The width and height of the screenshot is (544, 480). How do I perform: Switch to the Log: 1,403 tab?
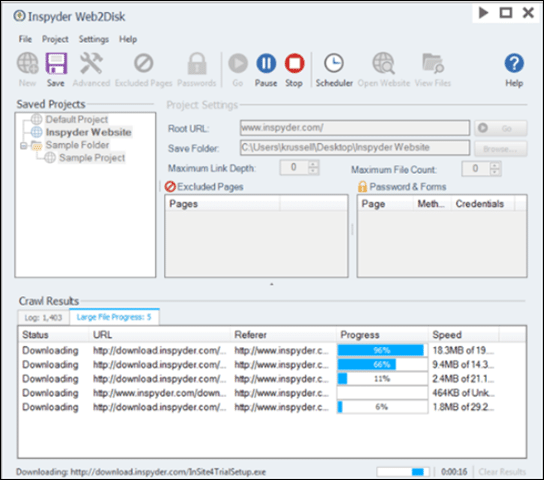(x=43, y=317)
